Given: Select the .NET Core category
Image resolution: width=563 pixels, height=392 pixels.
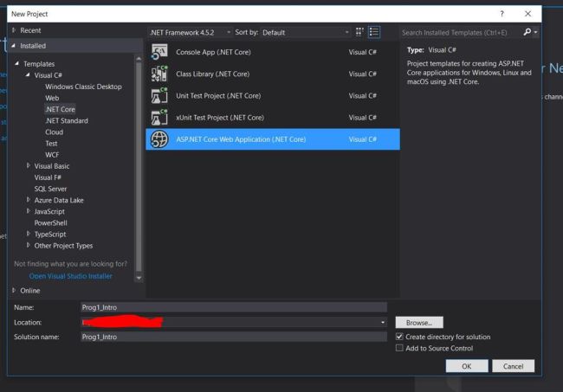Looking at the screenshot, I should click(x=60, y=109).
